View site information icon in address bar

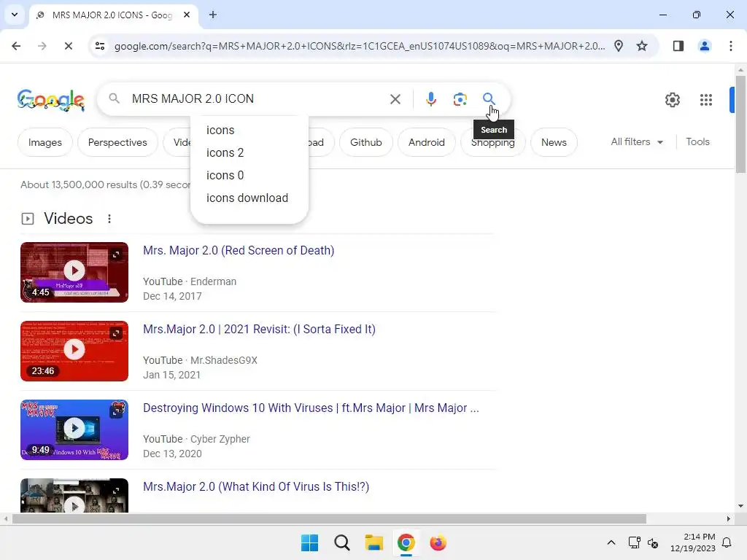pos(100,46)
